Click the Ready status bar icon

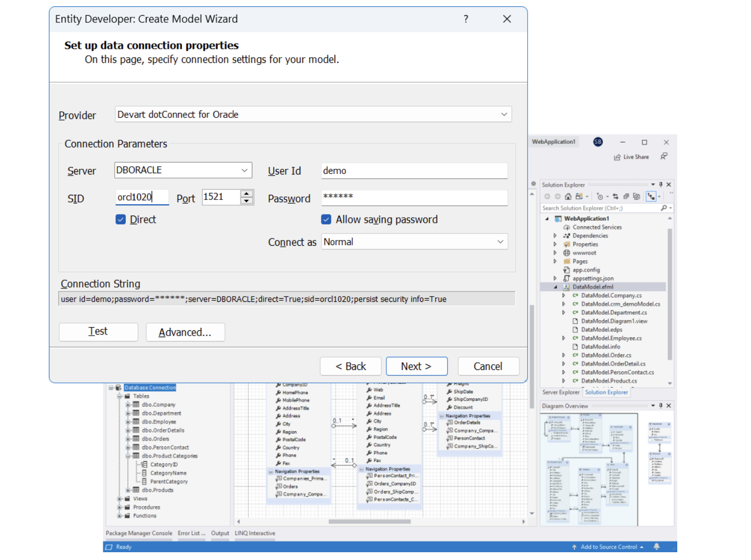[x=109, y=547]
